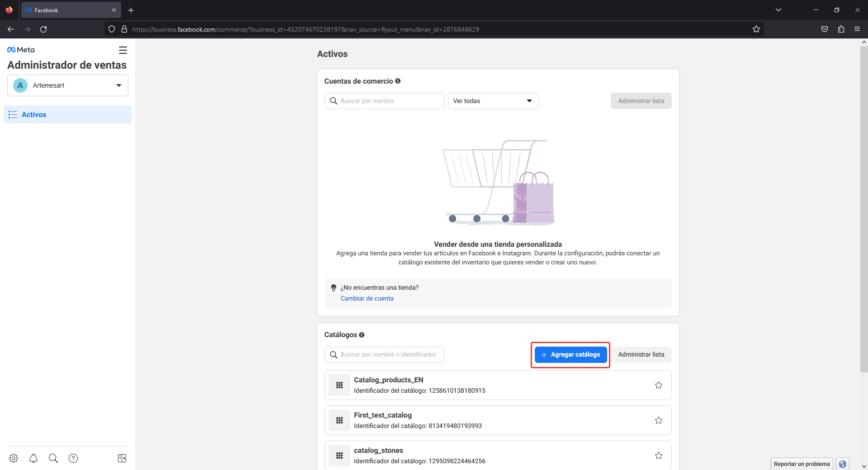The width and height of the screenshot is (868, 470).
Task: View site security padlock info
Action: (124, 29)
